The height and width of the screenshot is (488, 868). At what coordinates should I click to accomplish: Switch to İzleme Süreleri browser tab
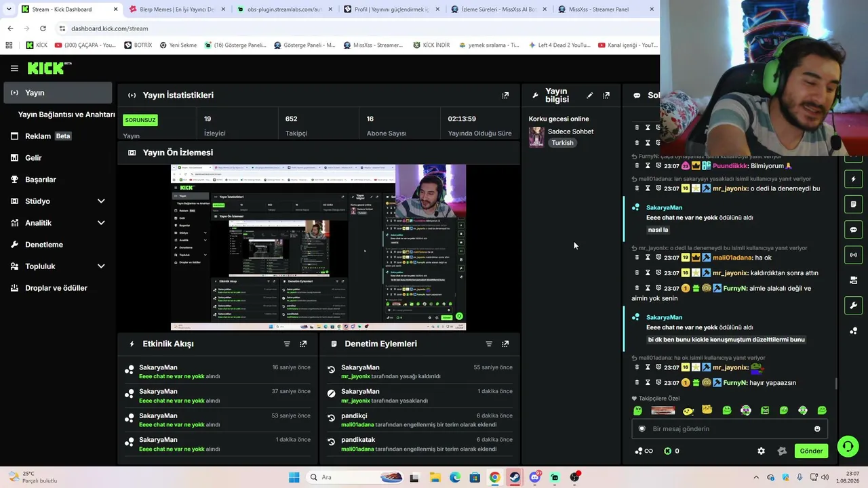499,9
